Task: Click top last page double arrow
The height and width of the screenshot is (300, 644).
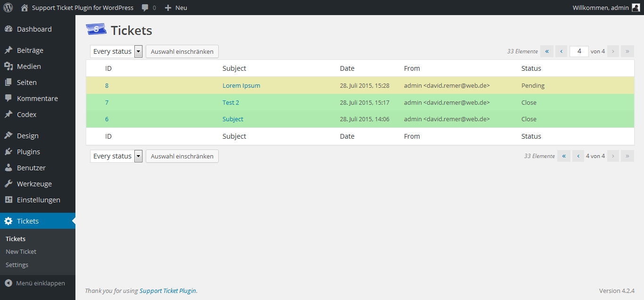Action: pos(627,51)
